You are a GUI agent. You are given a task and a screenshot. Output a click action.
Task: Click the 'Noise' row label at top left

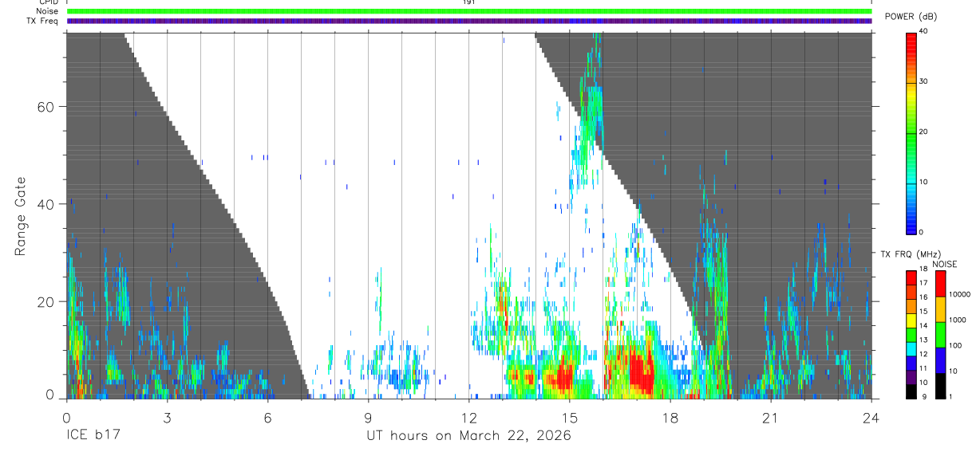click(47, 12)
